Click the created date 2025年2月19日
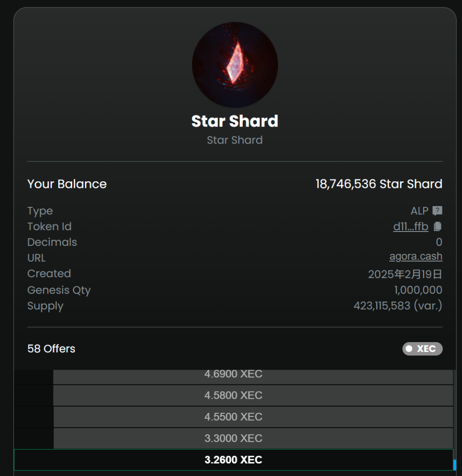 click(405, 274)
